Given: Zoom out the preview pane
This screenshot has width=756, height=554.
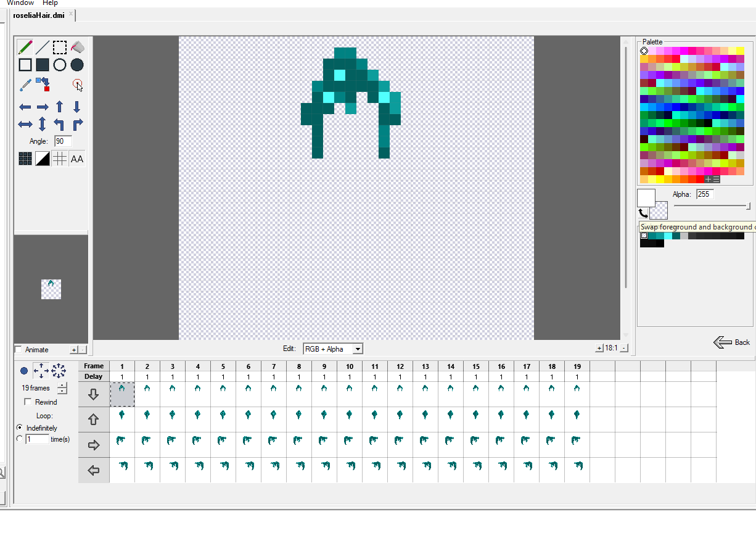Looking at the screenshot, I should coord(82,350).
